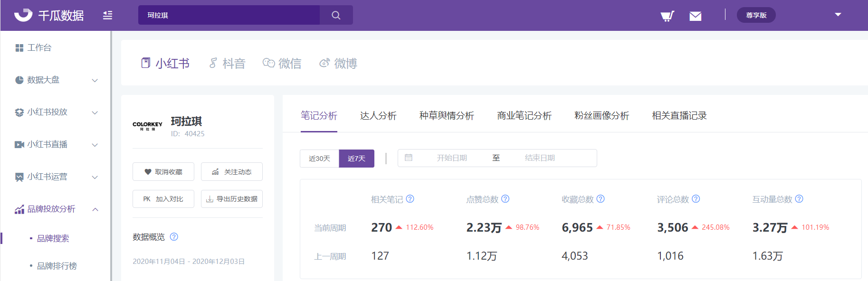Click the 小红书直播 video camera icon
The width and height of the screenshot is (868, 281).
(x=19, y=145)
